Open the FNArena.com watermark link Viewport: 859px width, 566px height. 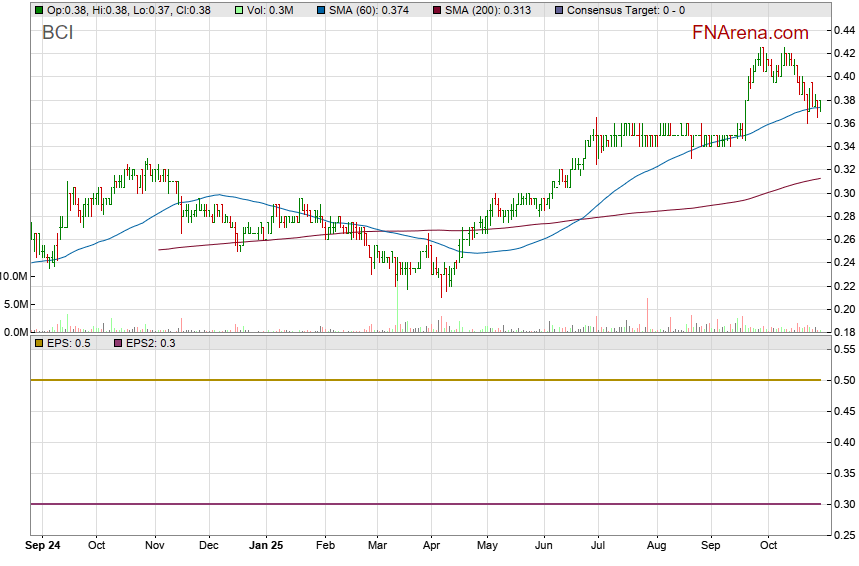750,33
